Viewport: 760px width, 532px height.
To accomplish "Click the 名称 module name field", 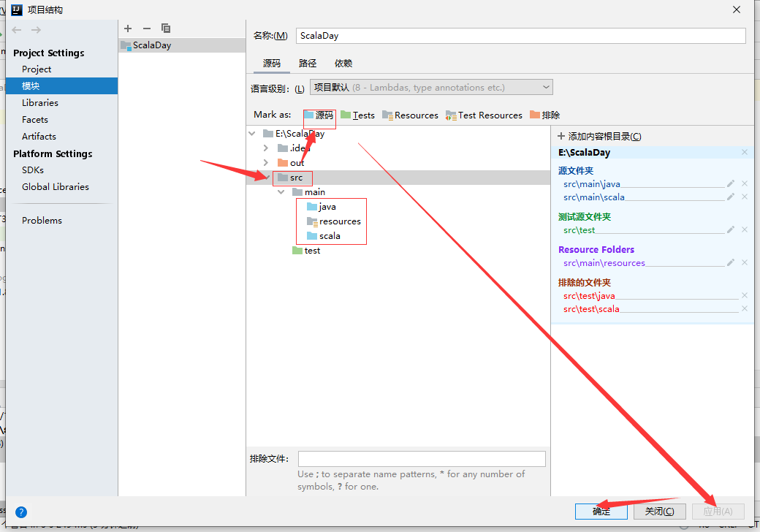I will [x=520, y=36].
